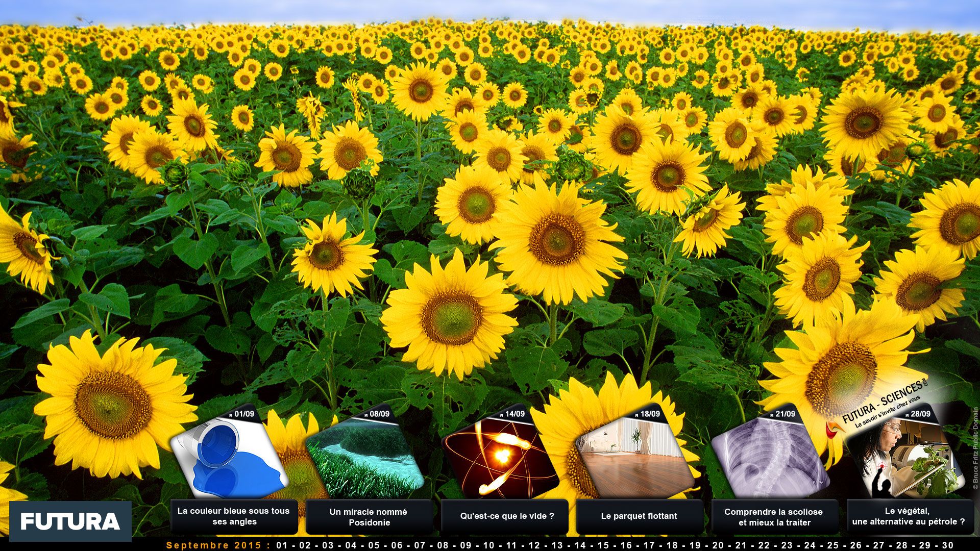Image resolution: width=980 pixels, height=551 pixels.
Task: Select day 30 in the September calendar
Action: [x=948, y=545]
